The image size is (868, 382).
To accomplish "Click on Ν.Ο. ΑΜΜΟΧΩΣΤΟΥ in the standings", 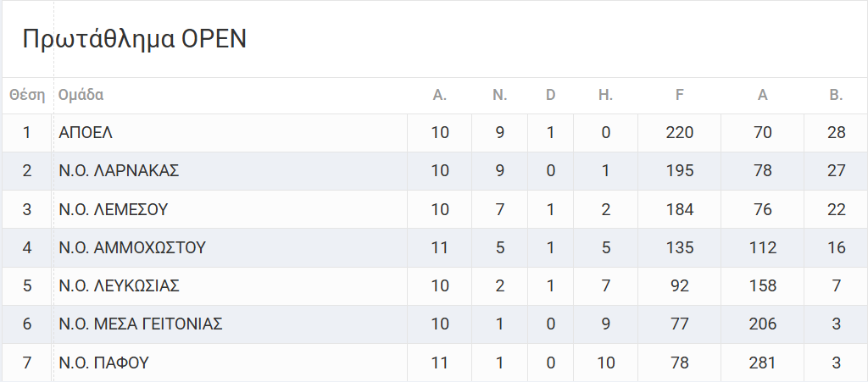I will pyautogui.click(x=132, y=247).
